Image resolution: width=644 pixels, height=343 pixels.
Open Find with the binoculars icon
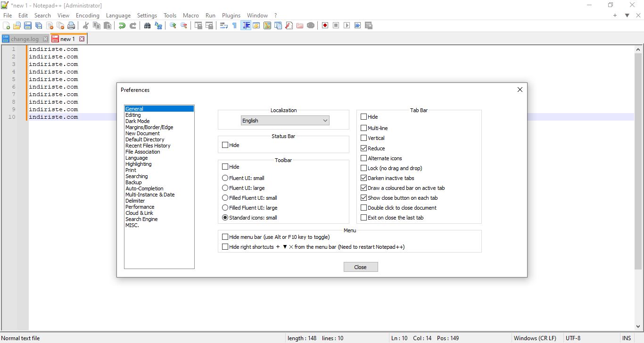(x=148, y=25)
